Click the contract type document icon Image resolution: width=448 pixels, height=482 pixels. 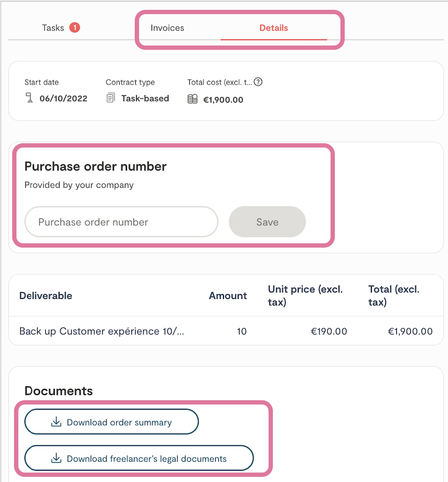[111, 98]
